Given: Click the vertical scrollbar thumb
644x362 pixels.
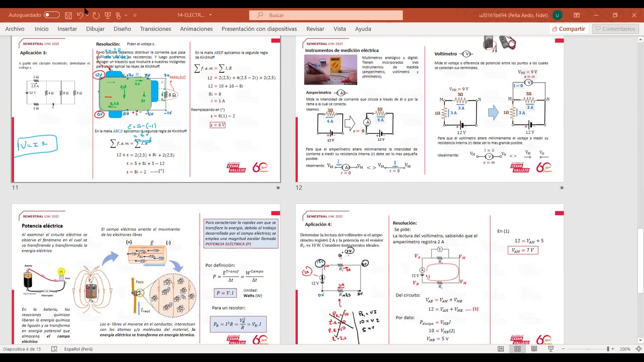Looking at the screenshot, I should [640, 261].
